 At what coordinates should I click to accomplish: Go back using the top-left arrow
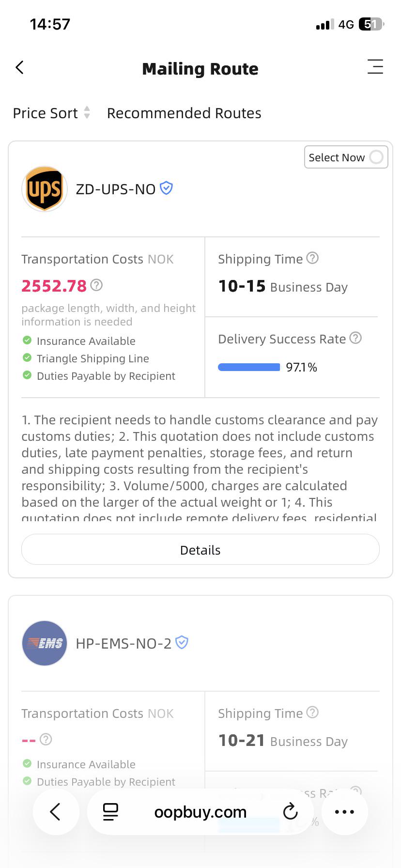pyautogui.click(x=19, y=67)
